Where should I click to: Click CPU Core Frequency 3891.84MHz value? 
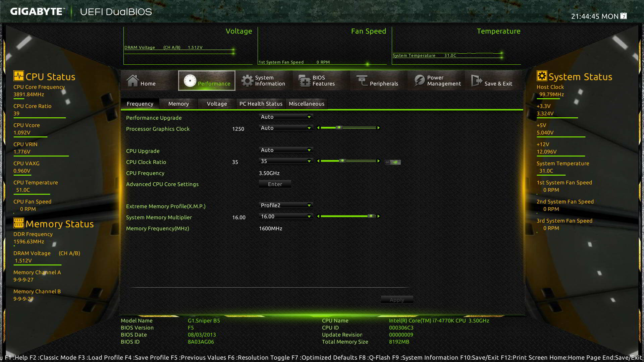coord(29,94)
